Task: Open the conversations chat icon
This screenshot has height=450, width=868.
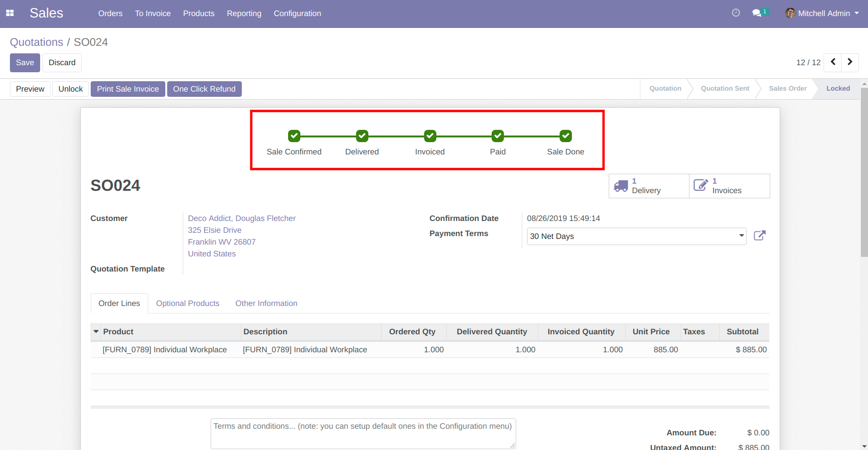Action: [757, 13]
